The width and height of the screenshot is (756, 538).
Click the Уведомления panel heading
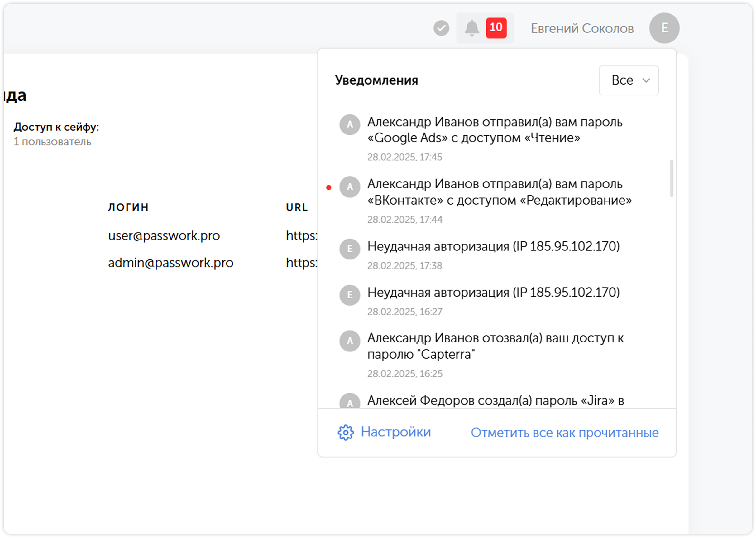(376, 80)
